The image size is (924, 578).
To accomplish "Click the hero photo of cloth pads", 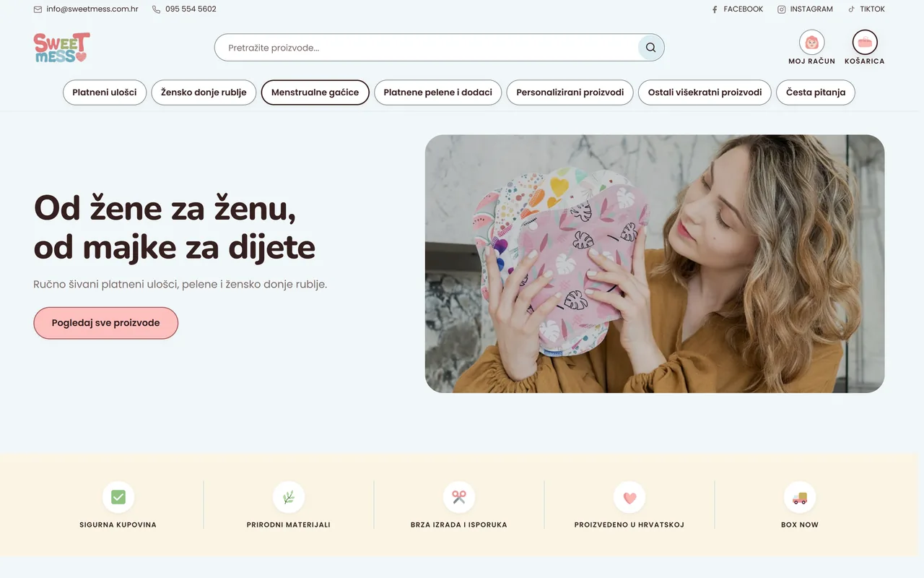I will click(655, 264).
